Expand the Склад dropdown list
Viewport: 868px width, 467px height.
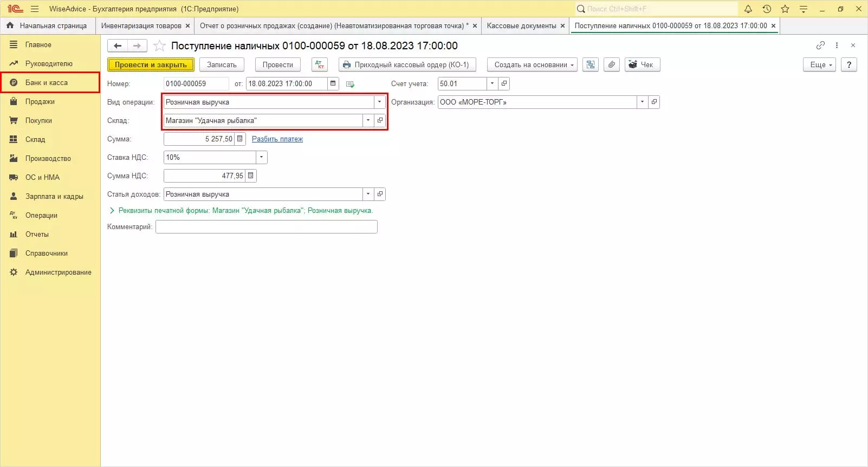[368, 120]
